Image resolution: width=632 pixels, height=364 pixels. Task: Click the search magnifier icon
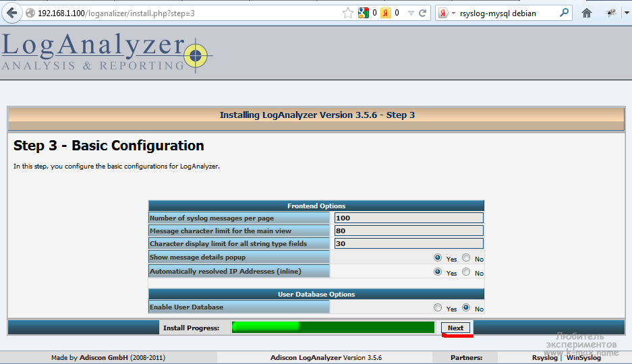565,13
